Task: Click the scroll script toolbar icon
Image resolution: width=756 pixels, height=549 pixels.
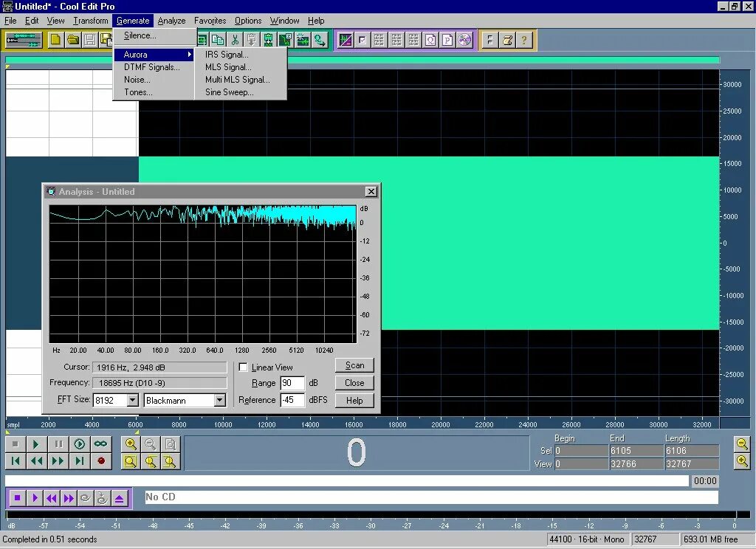Action: (x=507, y=40)
